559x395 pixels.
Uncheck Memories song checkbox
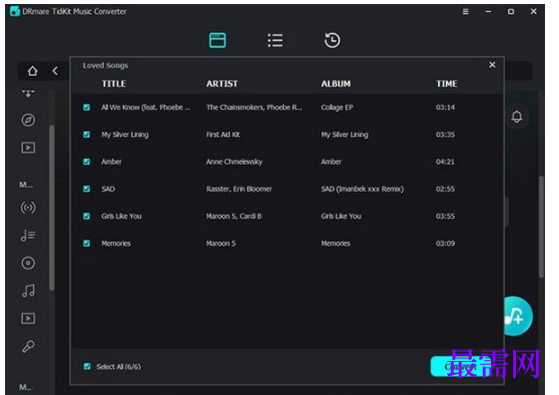pyautogui.click(x=87, y=243)
